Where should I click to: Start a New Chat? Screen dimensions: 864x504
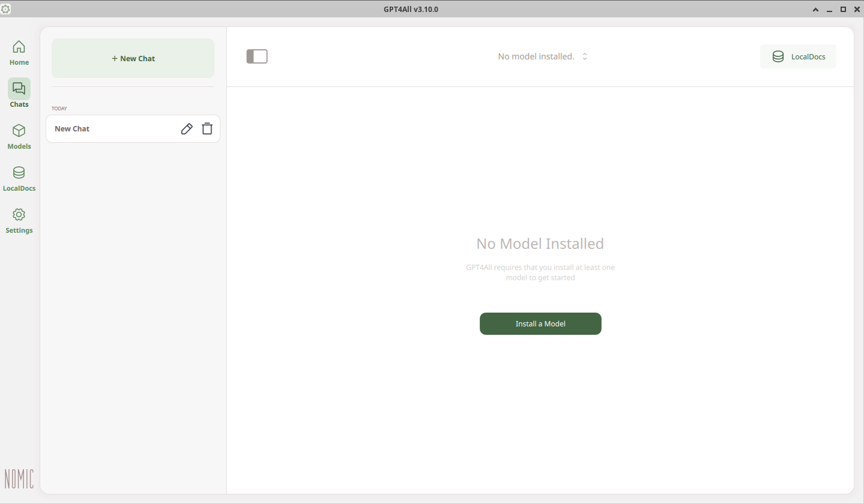tap(133, 58)
